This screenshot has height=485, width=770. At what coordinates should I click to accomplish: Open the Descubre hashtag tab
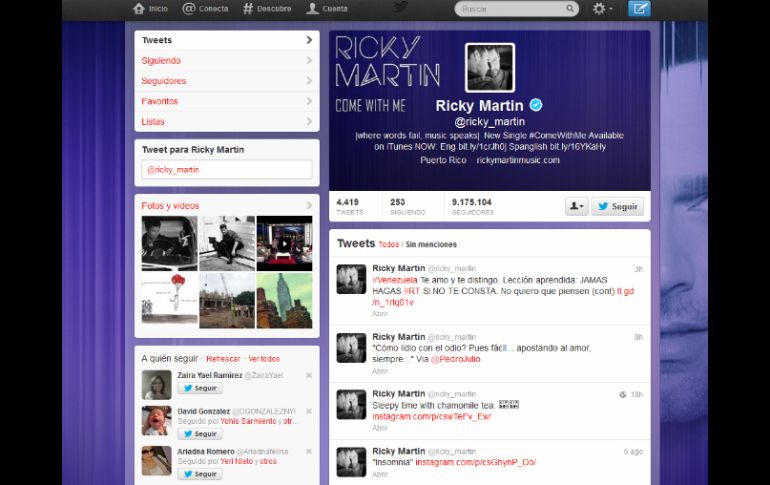click(x=267, y=9)
